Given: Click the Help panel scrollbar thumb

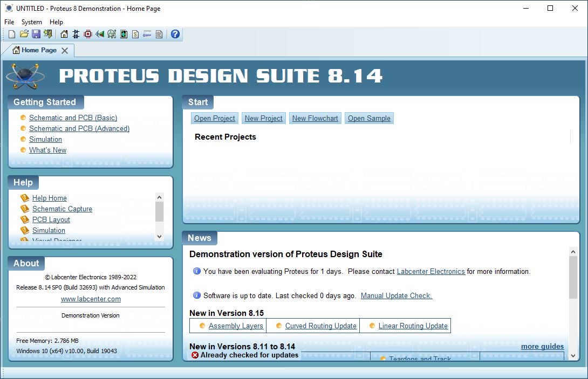Looking at the screenshot, I should point(159,212).
